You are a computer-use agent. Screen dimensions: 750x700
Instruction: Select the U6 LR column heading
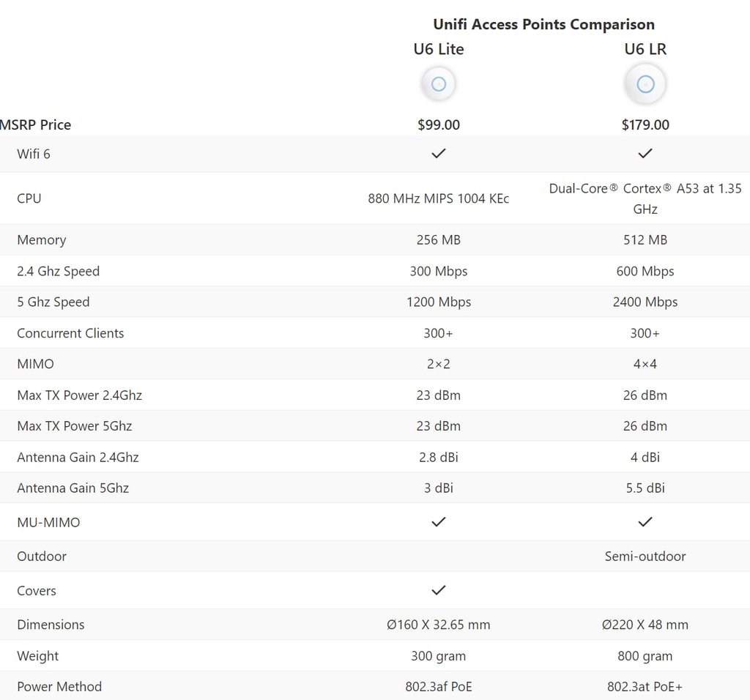coord(645,49)
